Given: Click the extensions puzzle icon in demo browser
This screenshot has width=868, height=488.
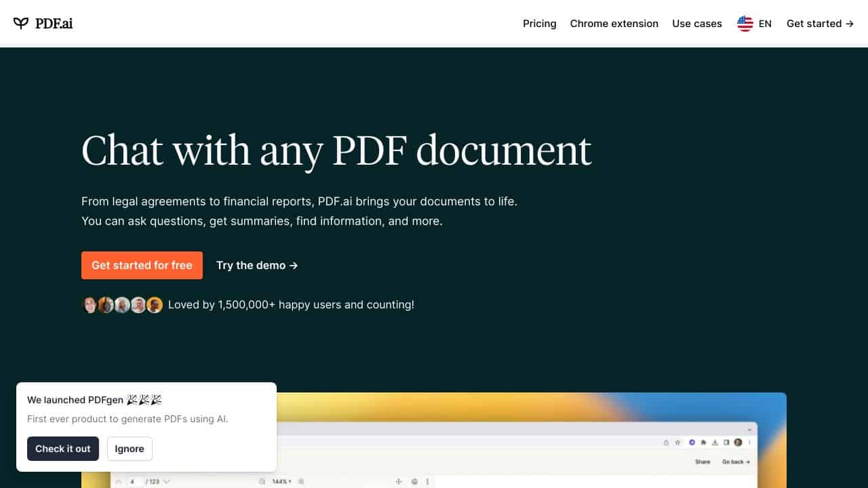Looking at the screenshot, I should click(x=703, y=442).
